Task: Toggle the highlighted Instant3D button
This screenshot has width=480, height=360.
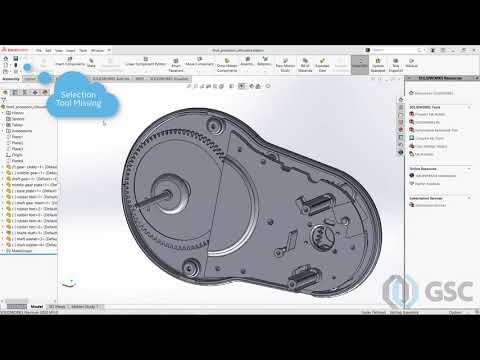Action: click(360, 64)
